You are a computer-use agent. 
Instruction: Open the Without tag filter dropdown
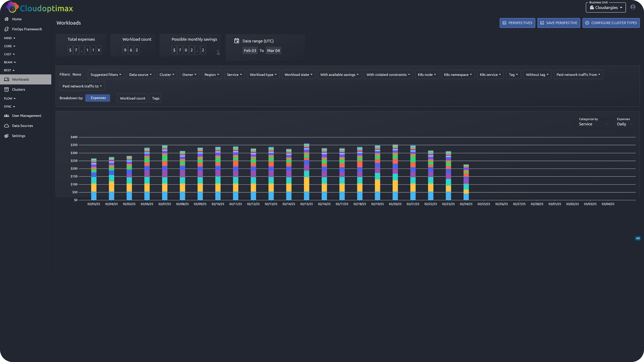click(x=537, y=75)
